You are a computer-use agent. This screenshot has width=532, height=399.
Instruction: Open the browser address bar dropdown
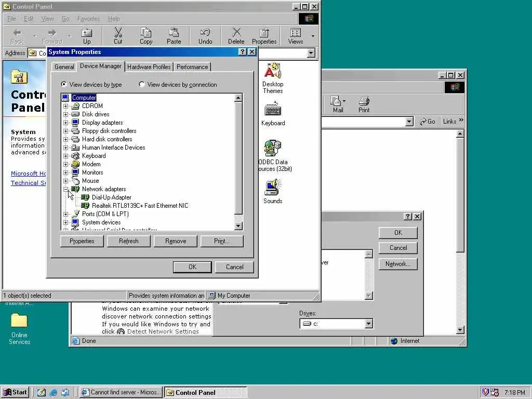(x=409, y=122)
